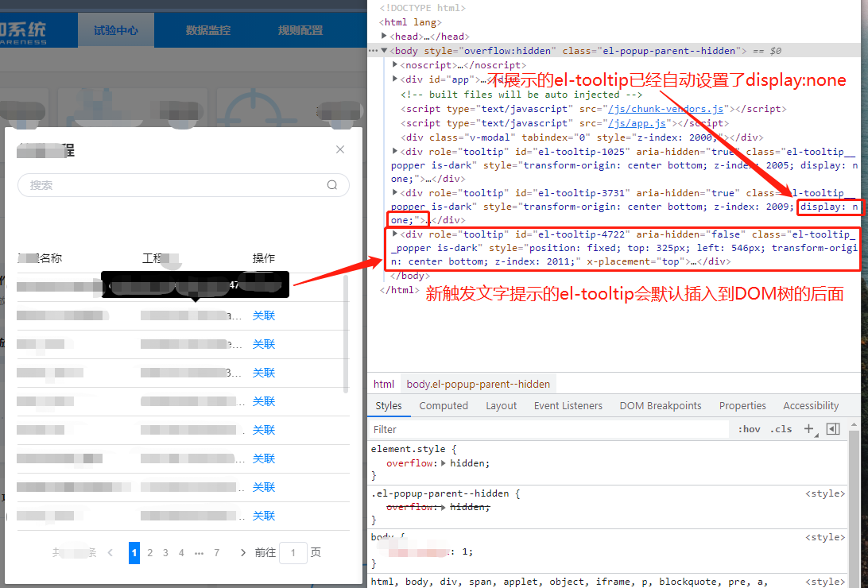
Task: Click the magnifier icon in the 搜索 search box
Action: [332, 184]
